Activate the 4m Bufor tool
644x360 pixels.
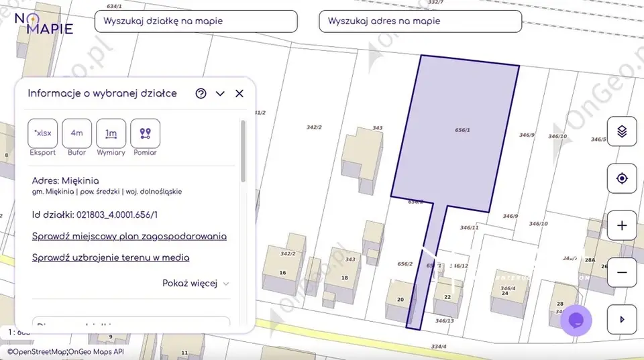(76, 133)
